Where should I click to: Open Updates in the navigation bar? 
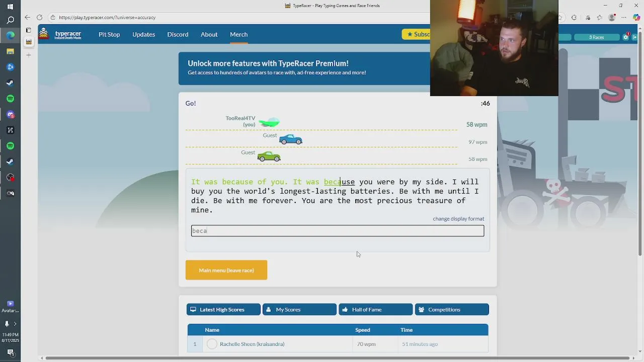[143, 34]
